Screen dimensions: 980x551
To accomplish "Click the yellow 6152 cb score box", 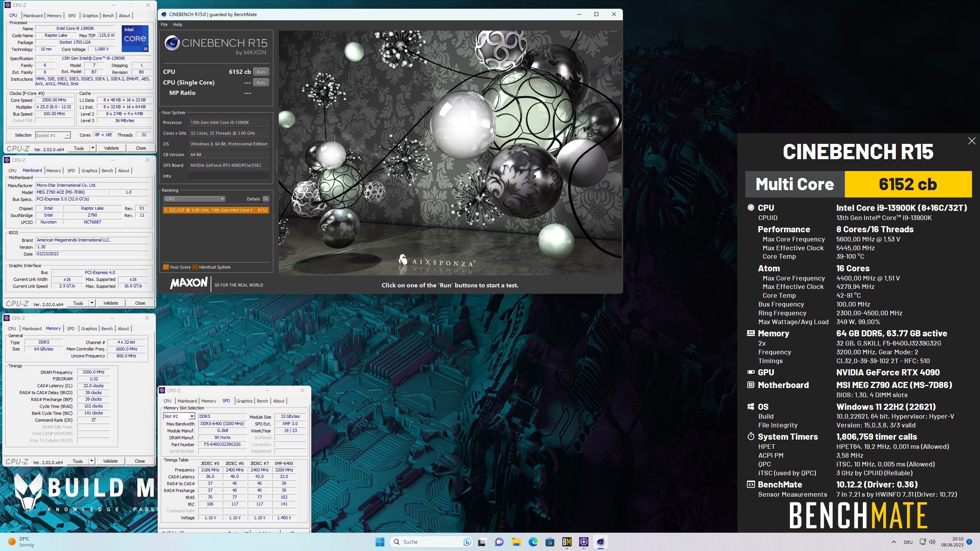I will (x=908, y=184).
